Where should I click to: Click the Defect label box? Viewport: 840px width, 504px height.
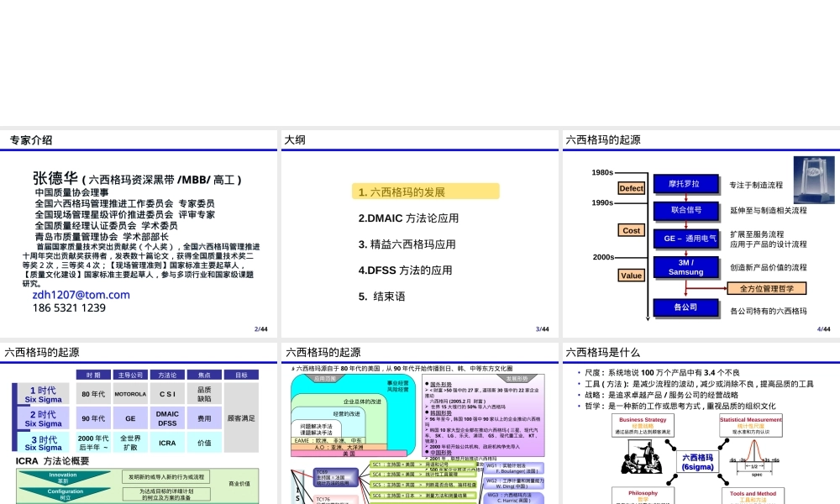coord(631,188)
